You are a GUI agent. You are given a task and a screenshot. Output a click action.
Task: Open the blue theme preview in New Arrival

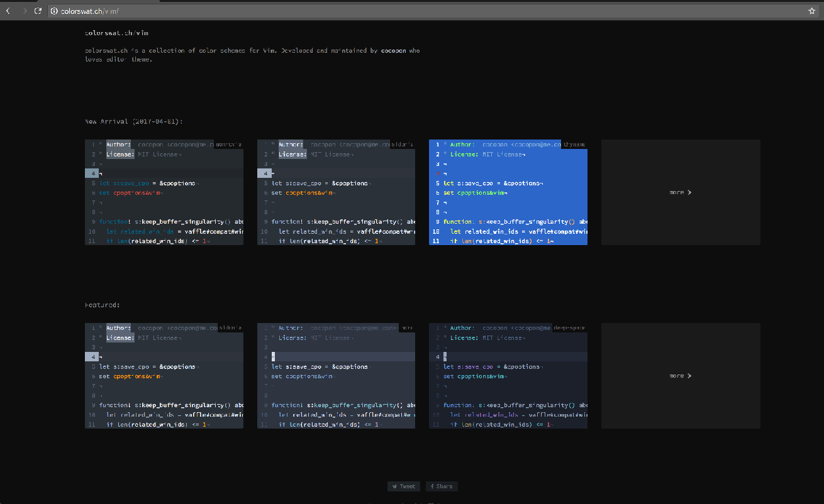pyautogui.click(x=508, y=192)
